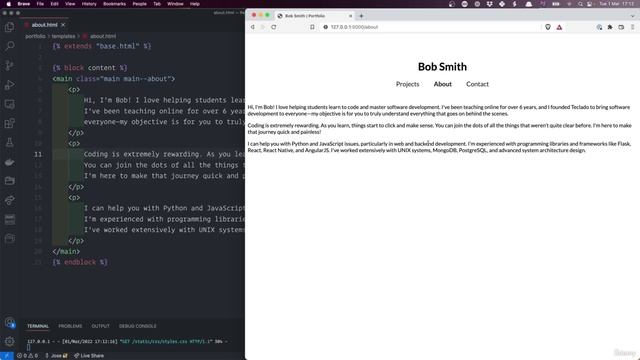Viewport: 640px width, 360px height.
Task: Click the about.html breadcrumb segment
Action: [103, 36]
